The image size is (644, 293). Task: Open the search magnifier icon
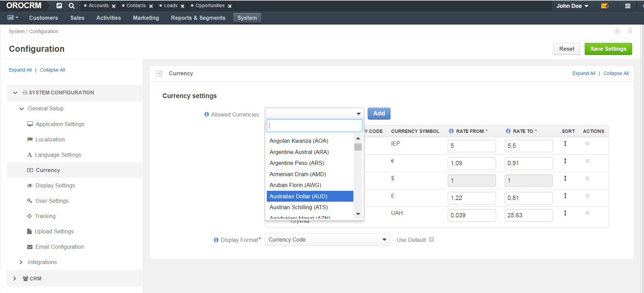[x=72, y=6]
